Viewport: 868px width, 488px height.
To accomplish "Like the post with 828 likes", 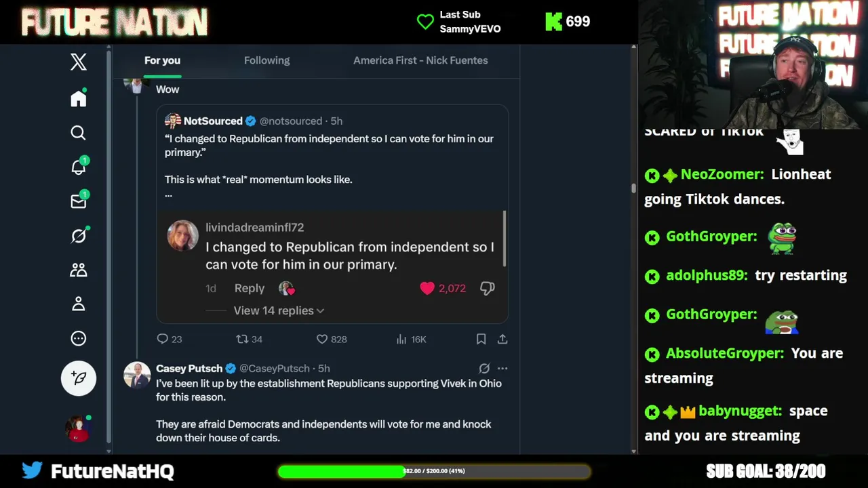I will [323, 339].
